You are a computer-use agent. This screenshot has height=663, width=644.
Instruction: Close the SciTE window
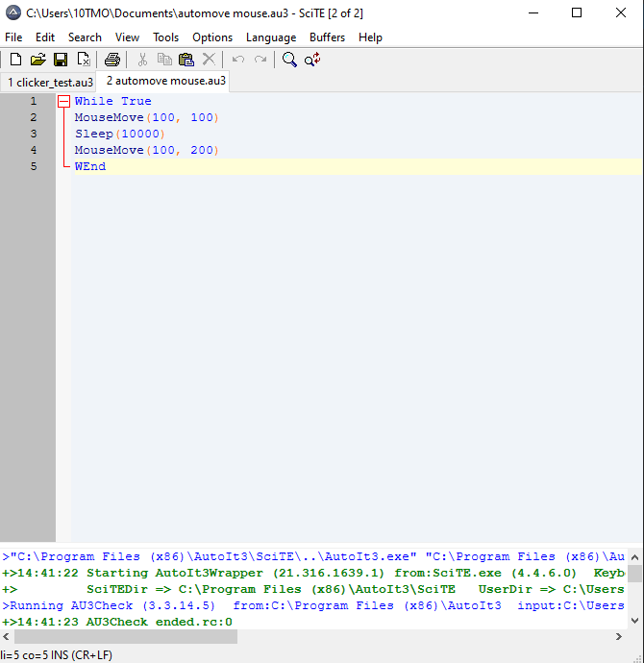pos(621,12)
